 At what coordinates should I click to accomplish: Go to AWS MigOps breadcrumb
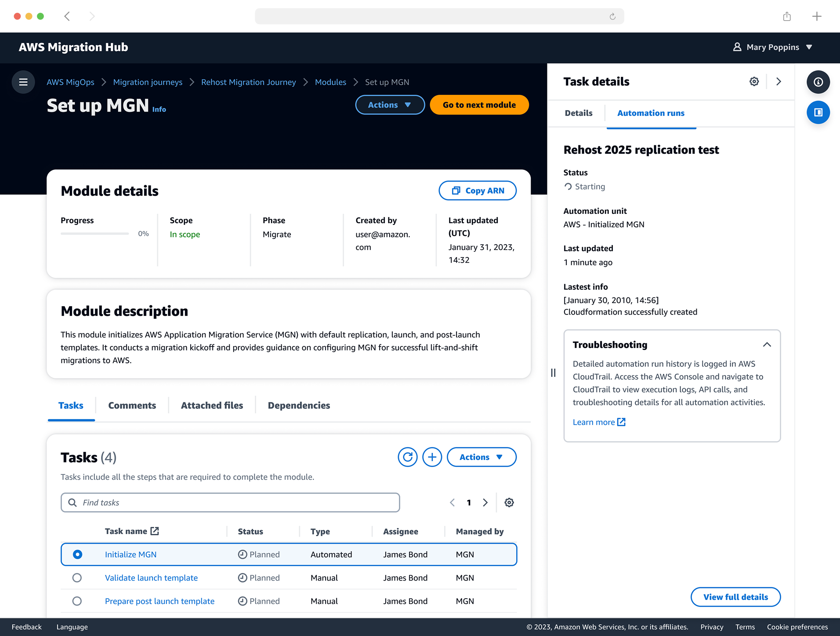point(70,82)
